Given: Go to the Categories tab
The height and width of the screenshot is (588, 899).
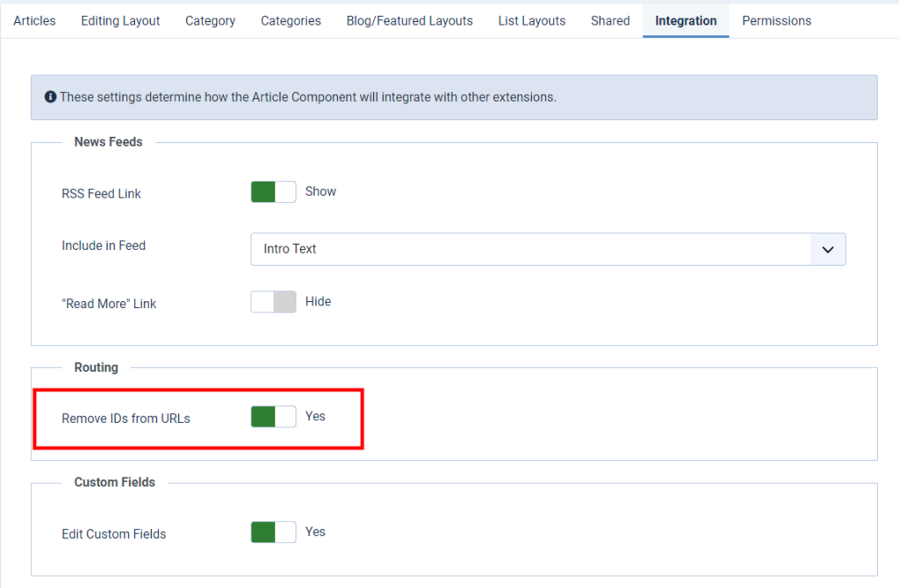Looking at the screenshot, I should [x=291, y=20].
